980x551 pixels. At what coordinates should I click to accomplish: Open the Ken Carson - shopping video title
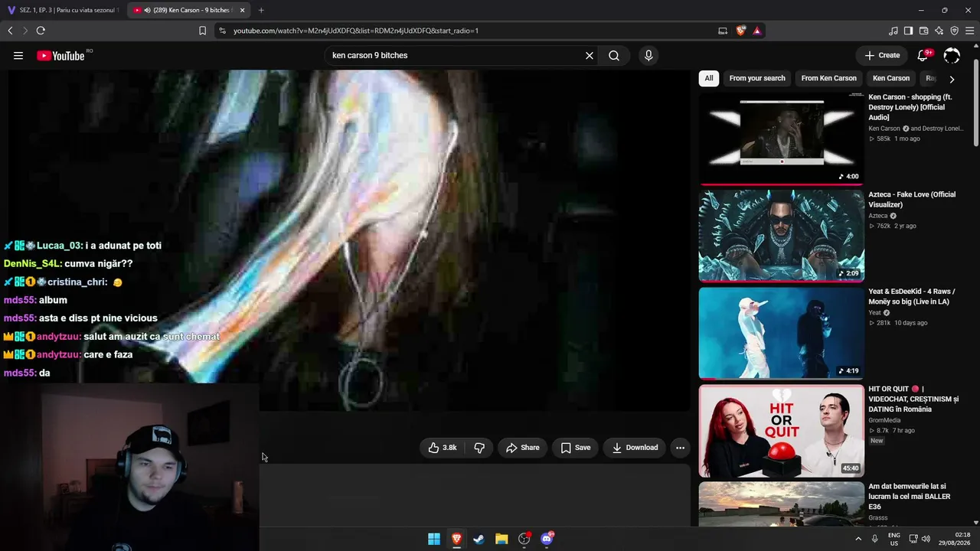pos(912,107)
